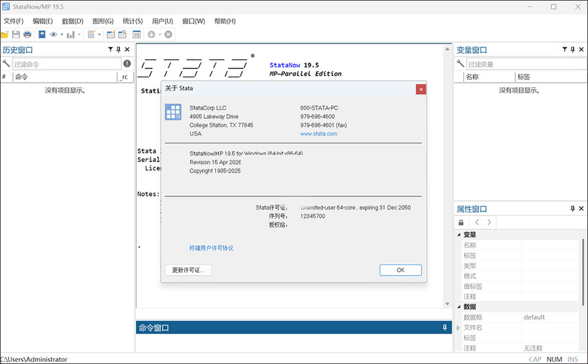Open the 用户(U) menu
This screenshot has width=588, height=364.
pos(162,21)
